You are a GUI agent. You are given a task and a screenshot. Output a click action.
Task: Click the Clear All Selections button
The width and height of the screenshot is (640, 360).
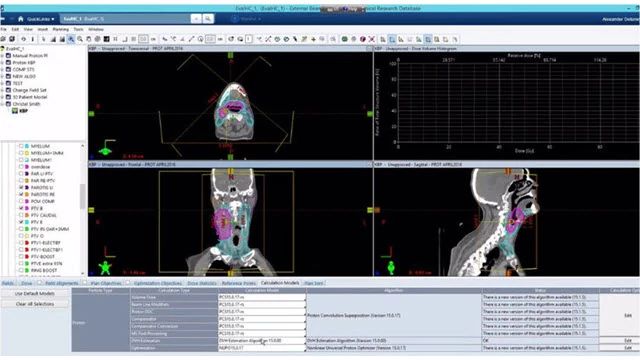click(x=35, y=304)
